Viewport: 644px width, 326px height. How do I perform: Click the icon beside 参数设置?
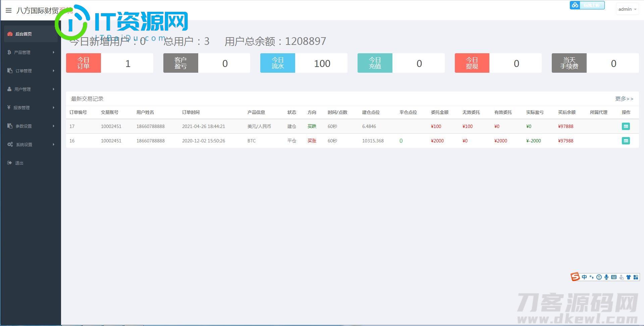(10, 126)
